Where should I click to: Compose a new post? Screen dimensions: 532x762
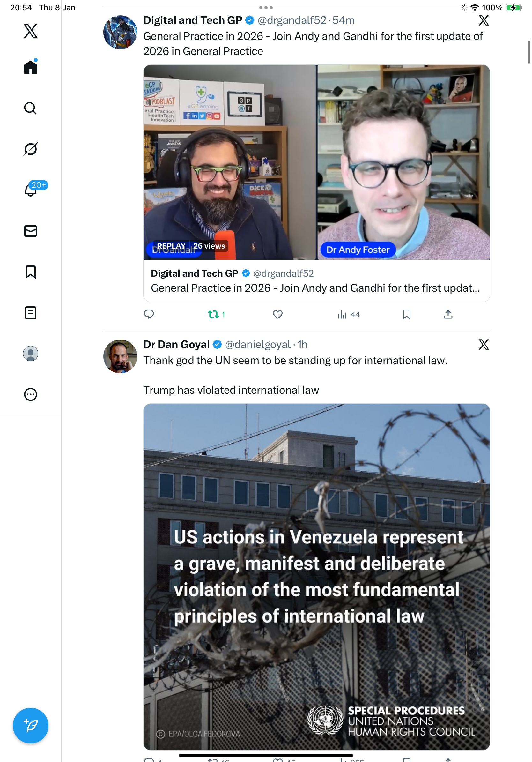(x=31, y=726)
